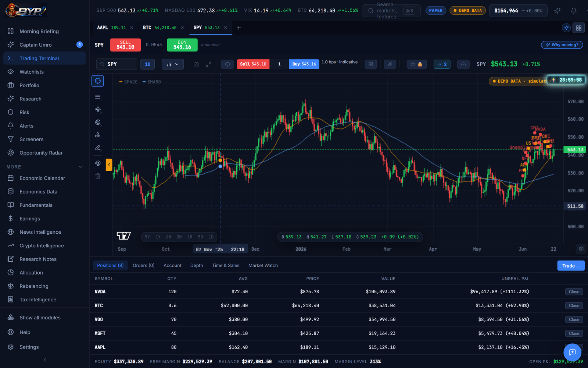Click the order quantity field showing 1
The height and width of the screenshot is (368, 588).
coord(279,64)
